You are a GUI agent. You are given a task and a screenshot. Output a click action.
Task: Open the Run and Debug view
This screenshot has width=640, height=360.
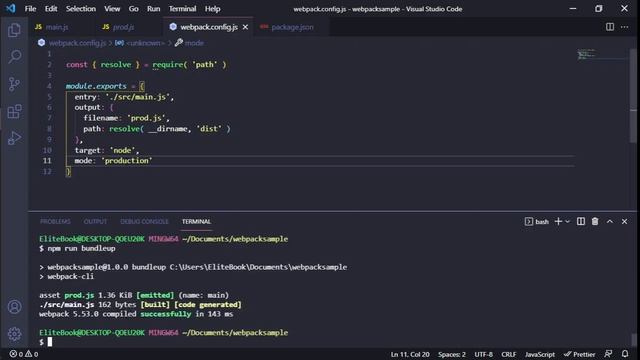[14, 138]
